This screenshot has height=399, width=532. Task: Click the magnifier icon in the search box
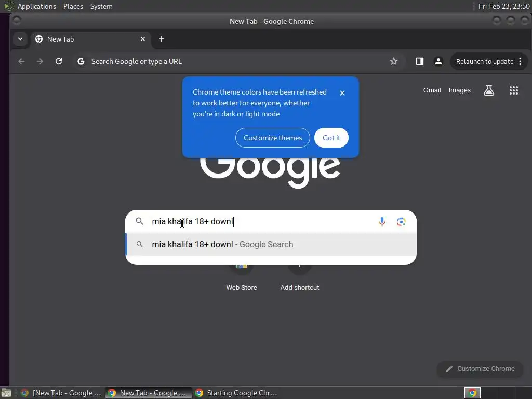[139, 221]
